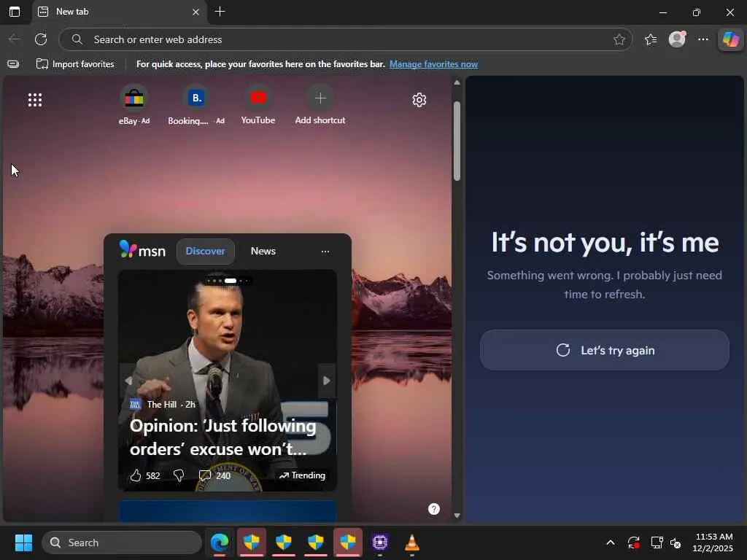Viewport: 747px width, 560px height.
Task: Like the story with thumbs up icon
Action: click(x=136, y=475)
